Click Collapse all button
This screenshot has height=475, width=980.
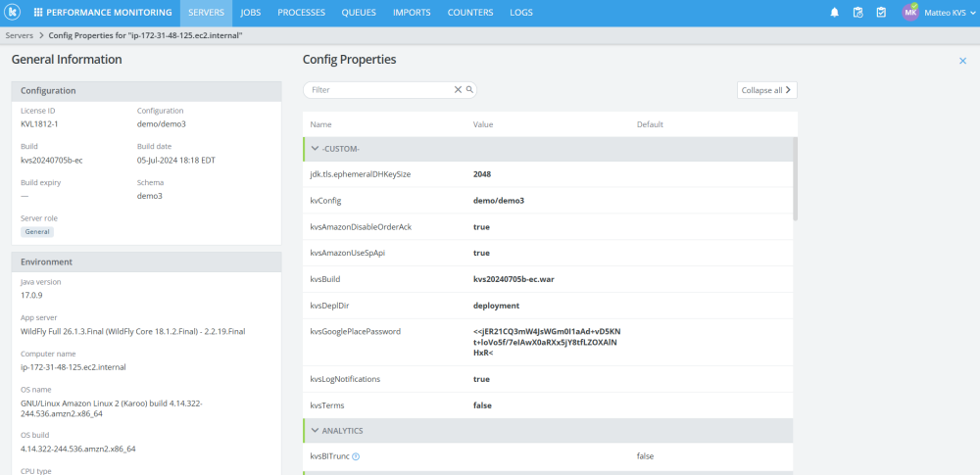click(x=767, y=90)
